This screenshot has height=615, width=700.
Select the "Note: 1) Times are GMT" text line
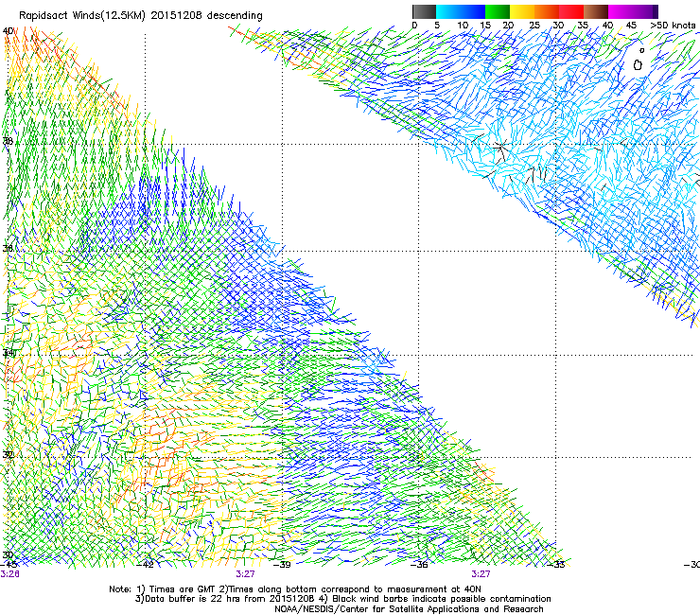pos(295,589)
